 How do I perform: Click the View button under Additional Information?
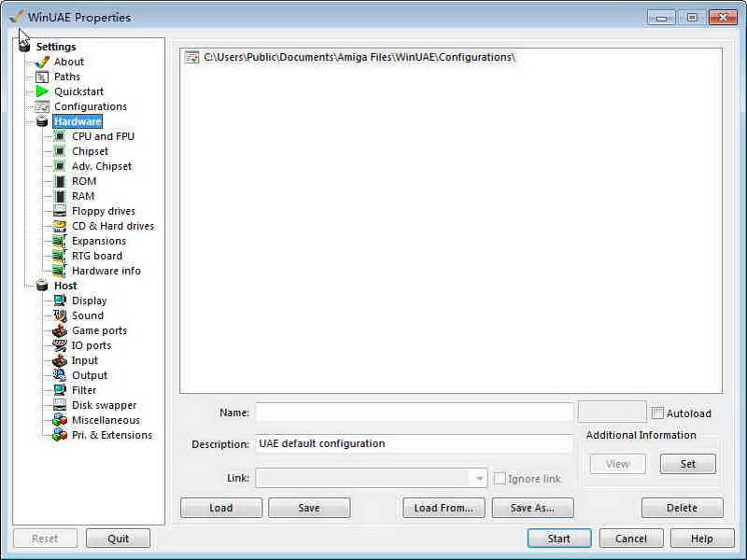(617, 464)
